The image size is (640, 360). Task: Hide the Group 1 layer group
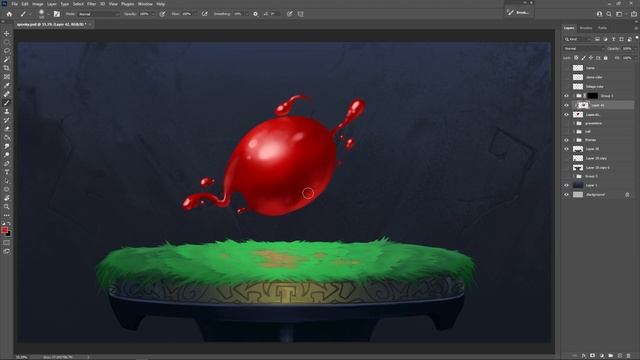pos(566,96)
